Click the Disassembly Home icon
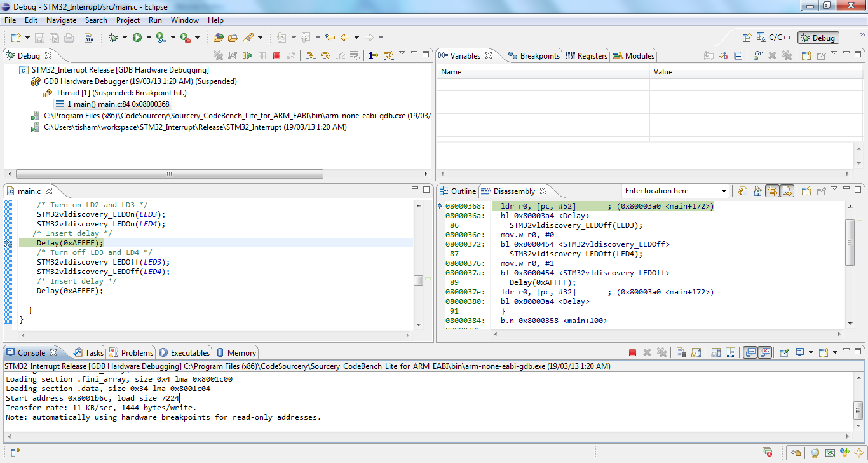The width and height of the screenshot is (868, 463). tap(757, 191)
